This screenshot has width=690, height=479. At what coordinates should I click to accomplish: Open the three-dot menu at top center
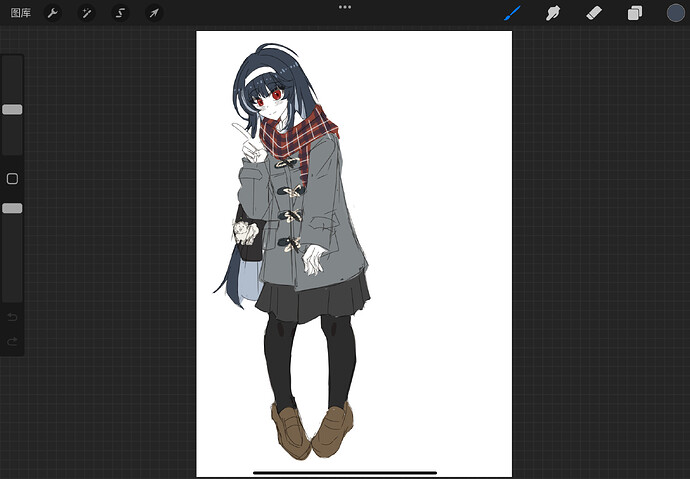pyautogui.click(x=345, y=7)
